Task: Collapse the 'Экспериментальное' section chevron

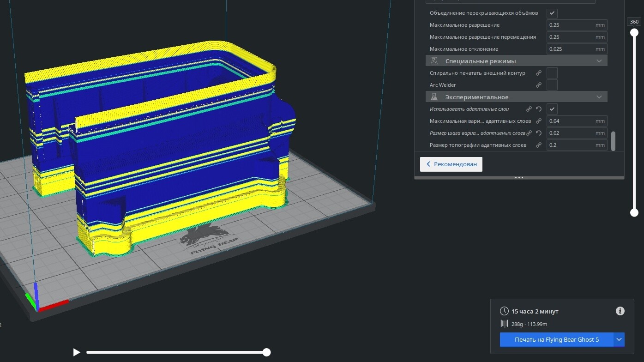Action: click(599, 97)
